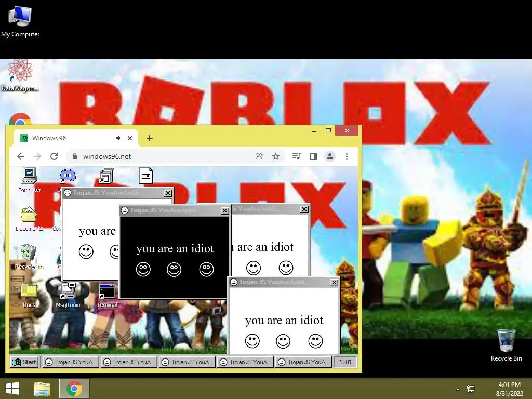Open the stacked windows shortcut icon in Windows 96

106,176
